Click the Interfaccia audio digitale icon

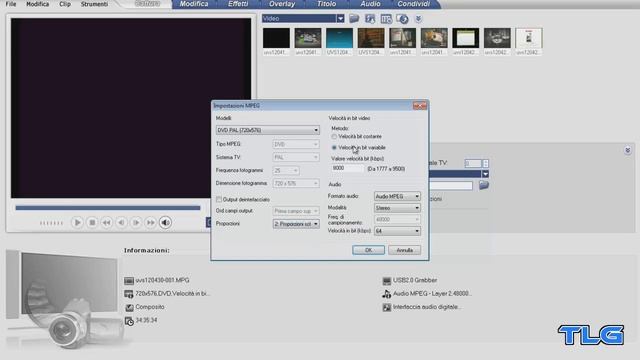[x=387, y=307]
